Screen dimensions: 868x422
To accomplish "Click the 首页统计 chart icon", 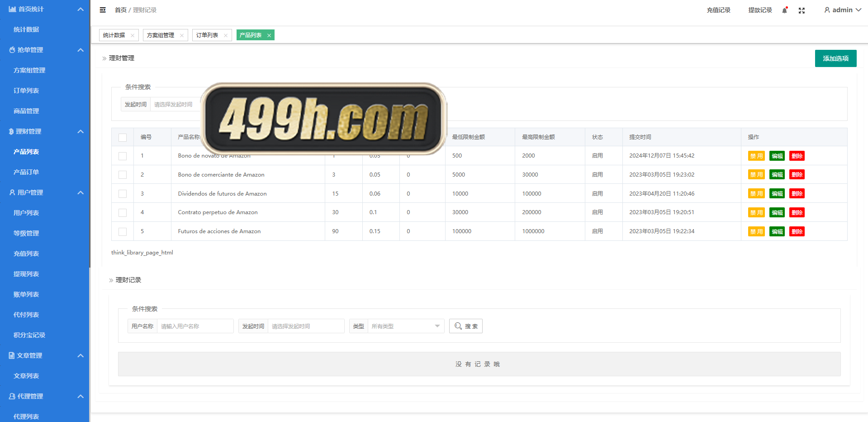I will click(x=12, y=9).
